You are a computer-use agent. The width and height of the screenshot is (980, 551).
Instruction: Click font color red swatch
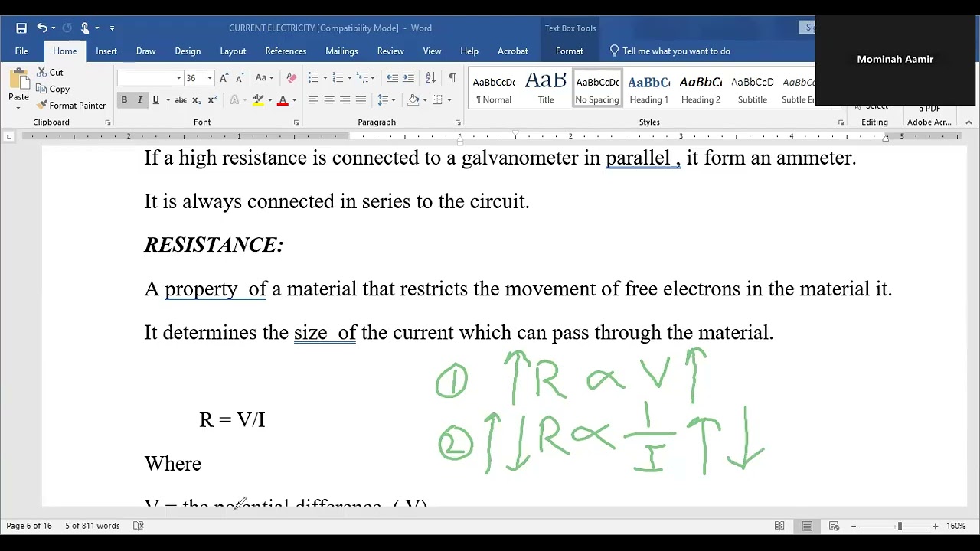tap(283, 100)
